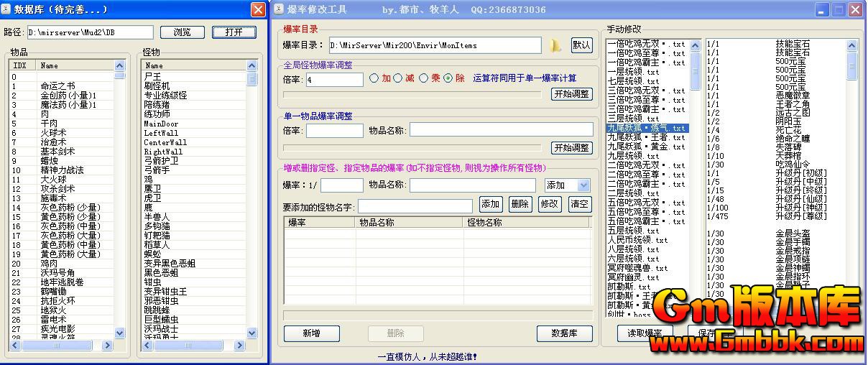Screen dimensions: 868x365
Task: Click the 怪物名称 column header
Action: tap(484, 223)
